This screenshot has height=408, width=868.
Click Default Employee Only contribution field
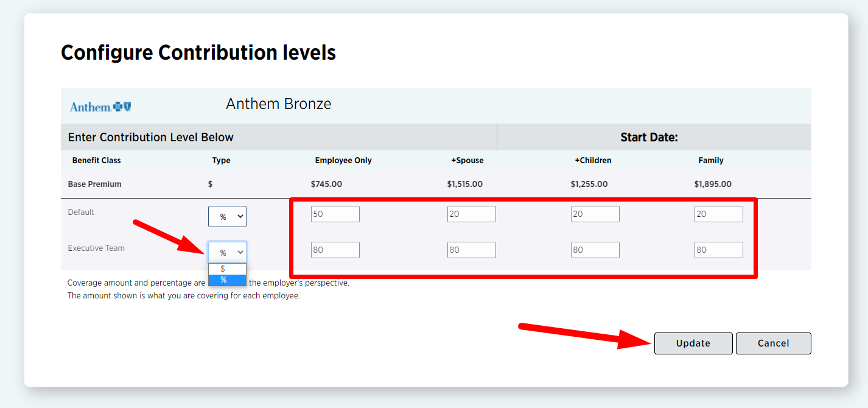click(x=335, y=214)
